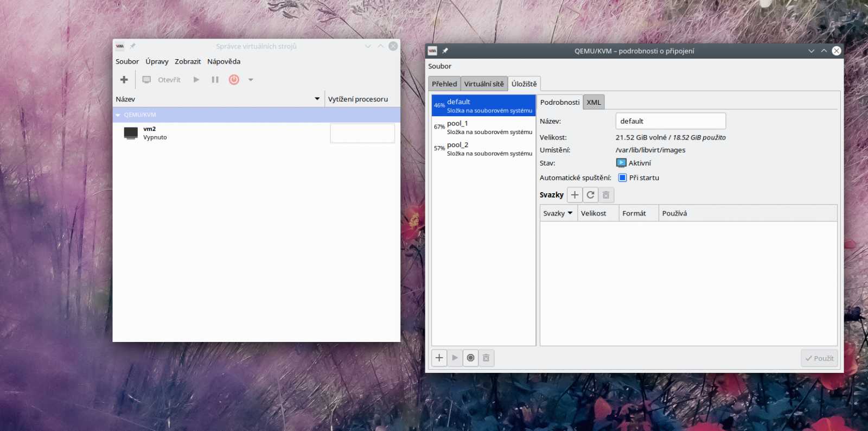Click the app icon in manager title bar
This screenshot has width=868, height=431.
120,46
